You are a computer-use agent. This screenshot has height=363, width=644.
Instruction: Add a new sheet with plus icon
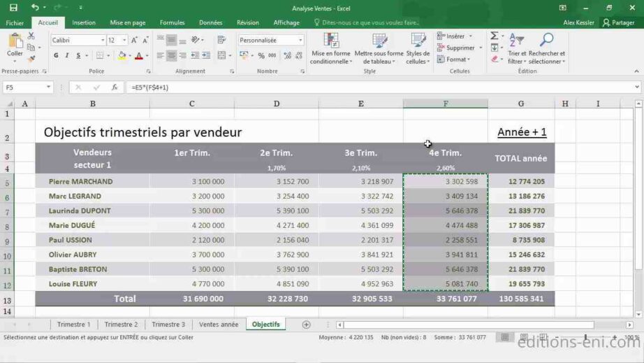point(306,325)
